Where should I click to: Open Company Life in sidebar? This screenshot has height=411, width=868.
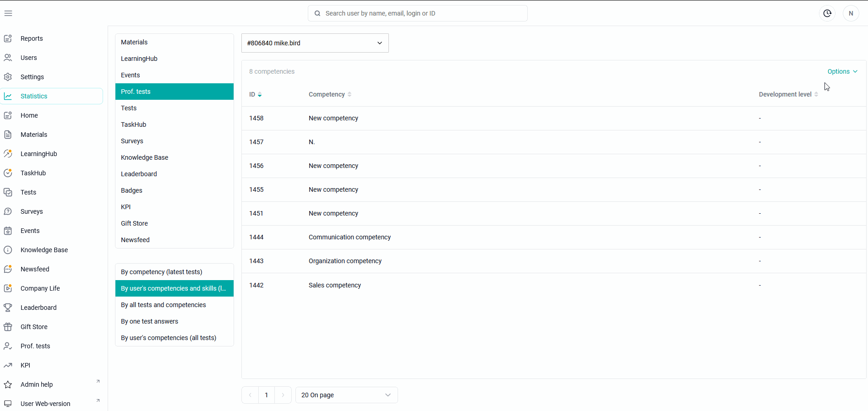pyautogui.click(x=52, y=288)
